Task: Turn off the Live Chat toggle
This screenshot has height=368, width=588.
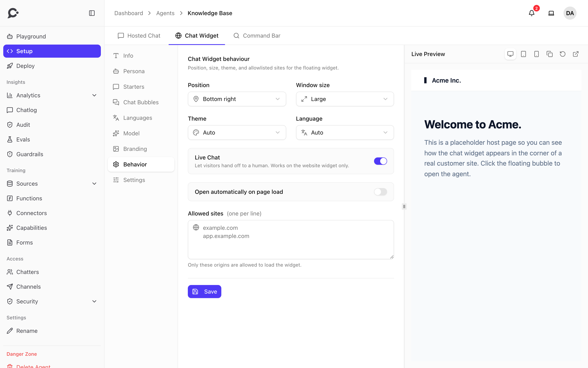Action: [x=381, y=161]
